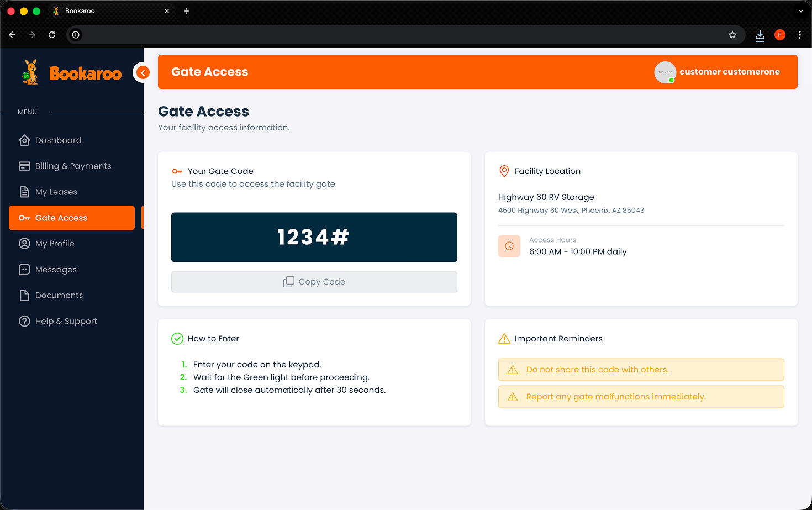Viewport: 812px width, 510px height.
Task: Click the site information icon in the address bar
Action: tap(76, 35)
